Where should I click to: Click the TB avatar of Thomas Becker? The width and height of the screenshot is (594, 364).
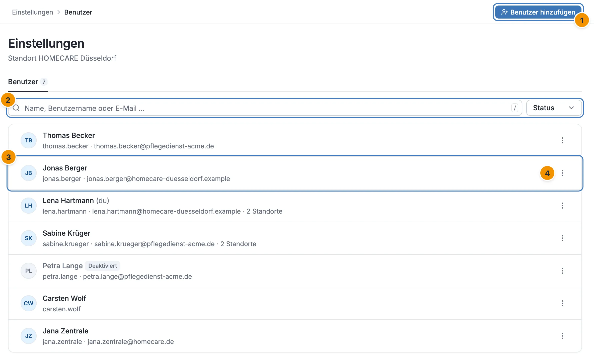(29, 140)
